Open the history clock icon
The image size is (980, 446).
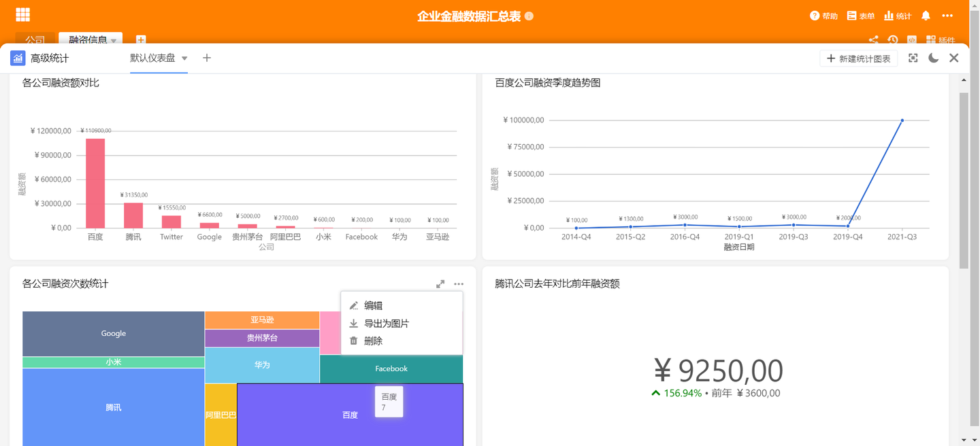pos(893,40)
